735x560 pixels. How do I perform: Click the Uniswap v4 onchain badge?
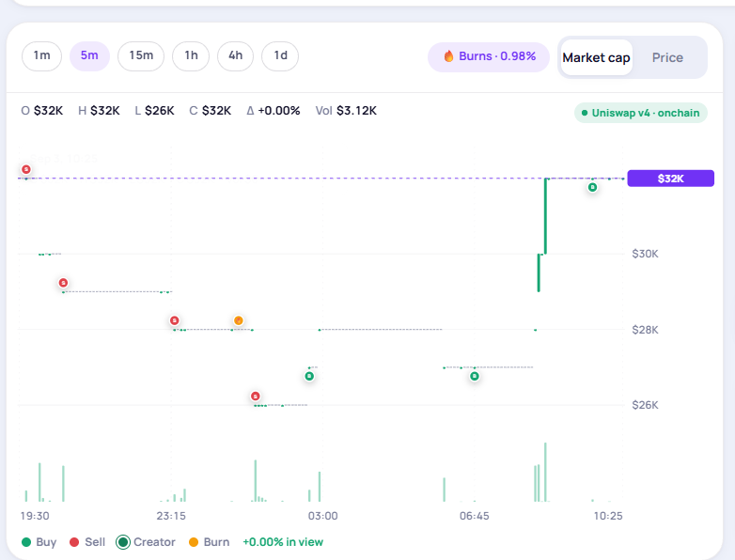point(641,113)
